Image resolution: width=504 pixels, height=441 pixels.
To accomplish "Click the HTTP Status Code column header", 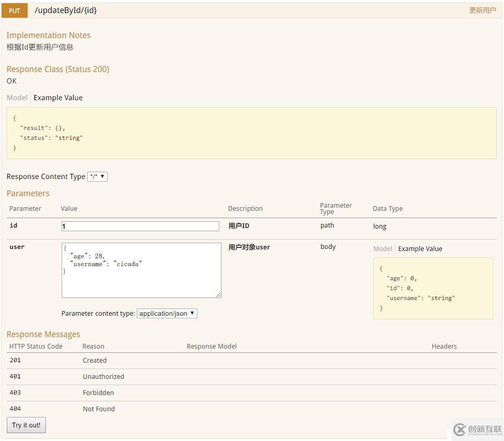I will coord(36,346).
